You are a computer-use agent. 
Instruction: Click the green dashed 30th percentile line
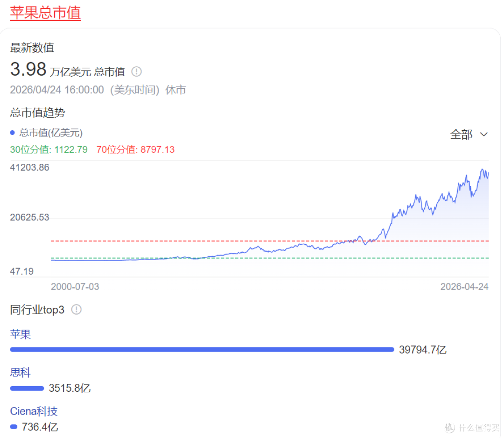click(270, 258)
